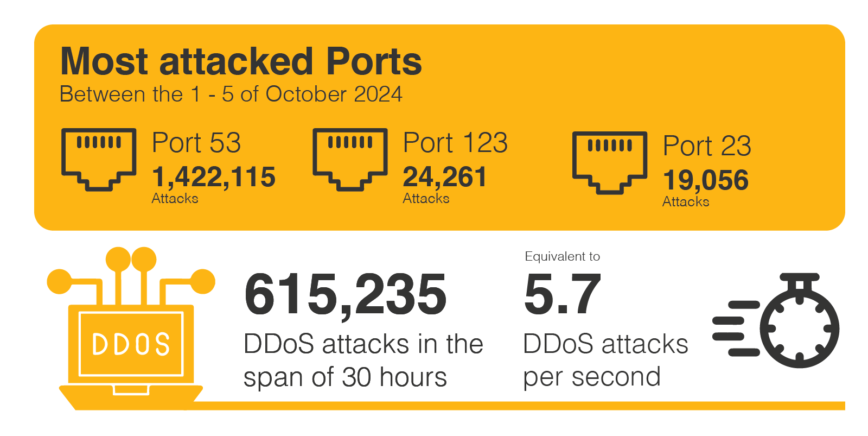
Task: Click the Port 53 ethernet port icon
Action: (x=98, y=159)
